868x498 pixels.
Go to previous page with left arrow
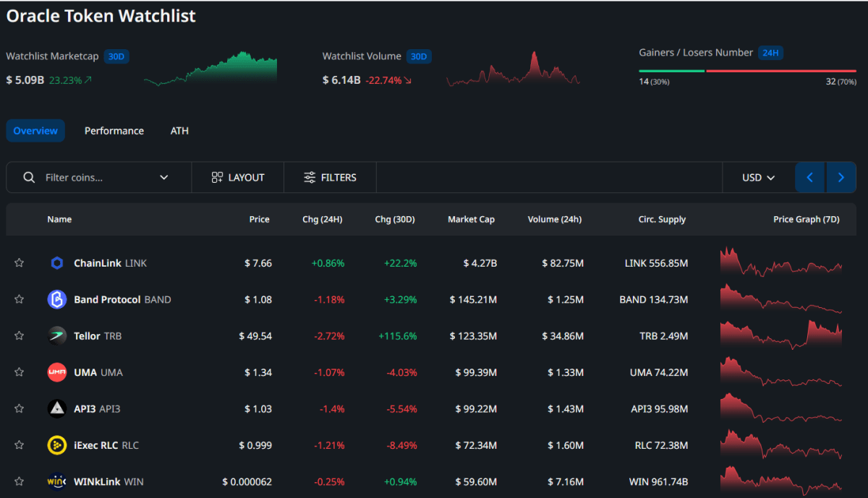pyautogui.click(x=810, y=177)
